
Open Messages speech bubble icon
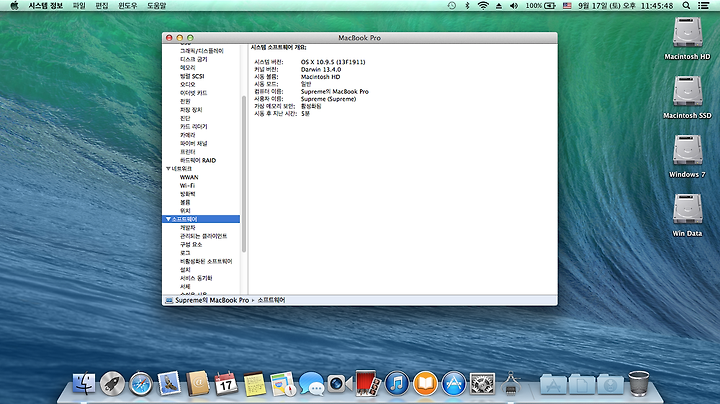tap(311, 384)
